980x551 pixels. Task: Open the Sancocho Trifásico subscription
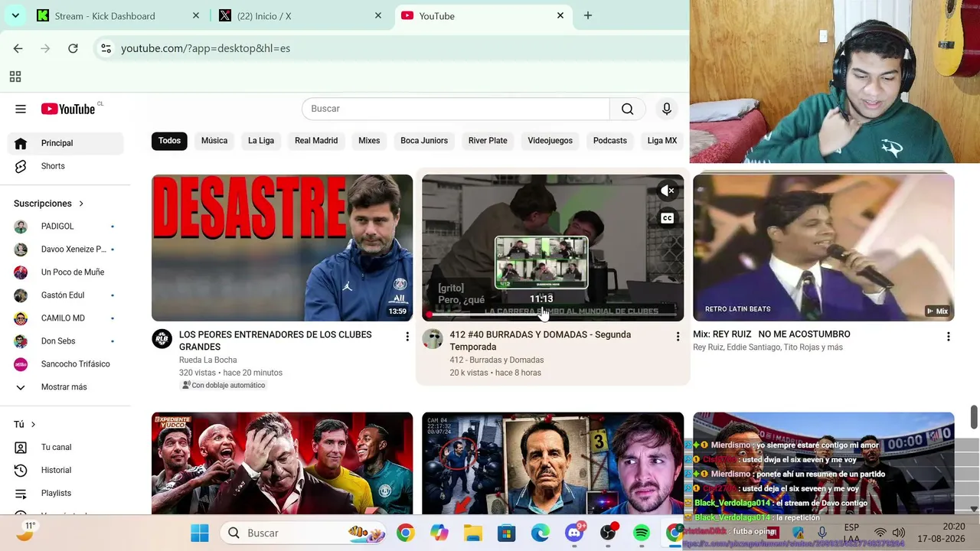coord(66,364)
